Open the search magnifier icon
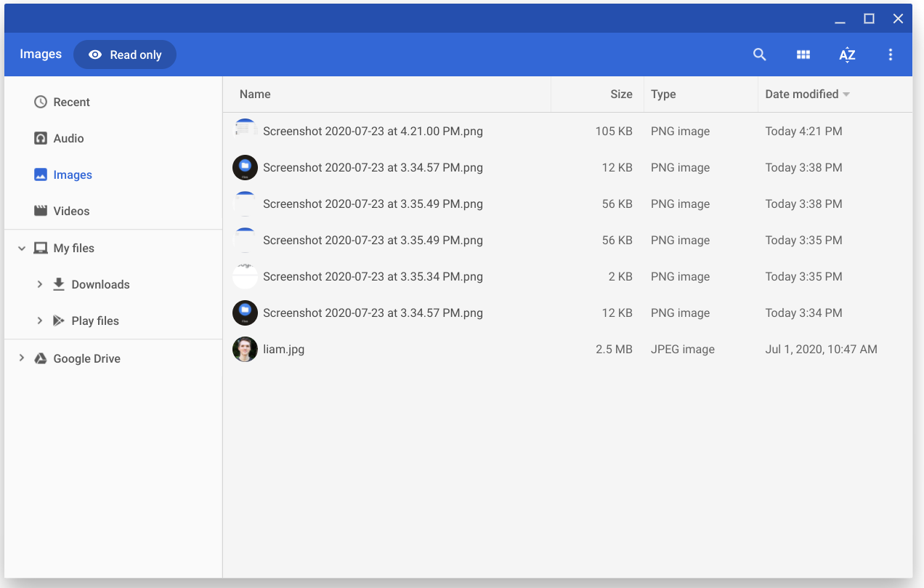924x588 pixels. [x=760, y=55]
